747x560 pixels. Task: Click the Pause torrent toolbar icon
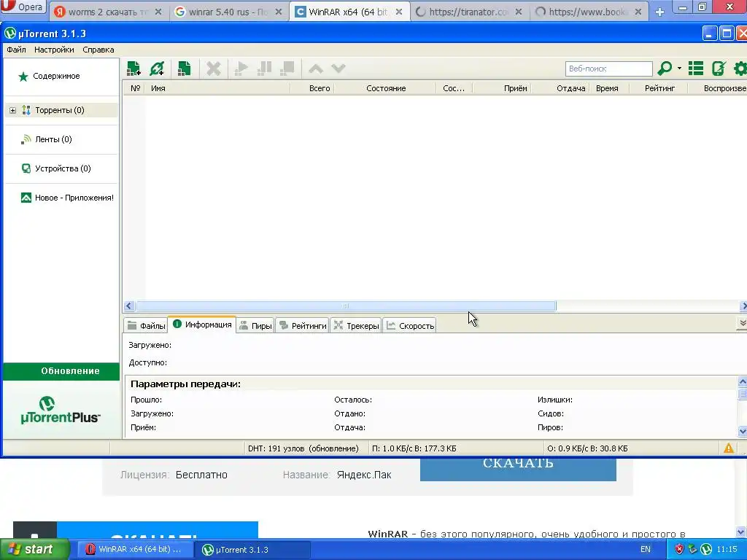click(x=264, y=69)
